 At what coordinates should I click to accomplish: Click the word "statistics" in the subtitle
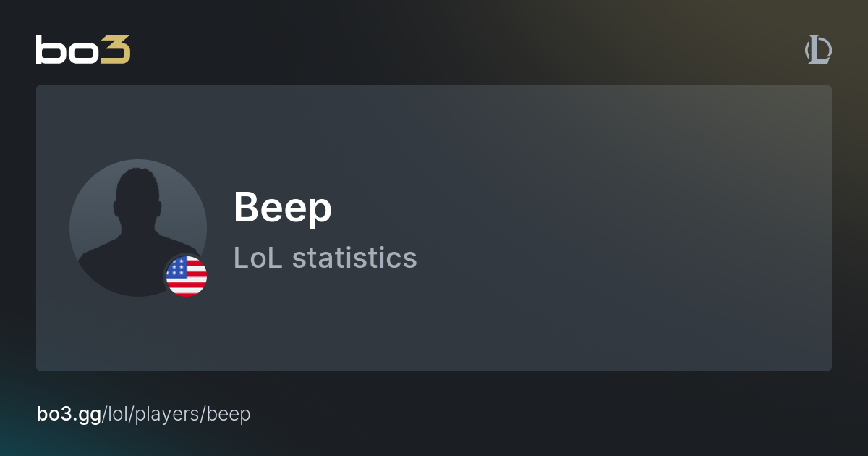point(354,258)
